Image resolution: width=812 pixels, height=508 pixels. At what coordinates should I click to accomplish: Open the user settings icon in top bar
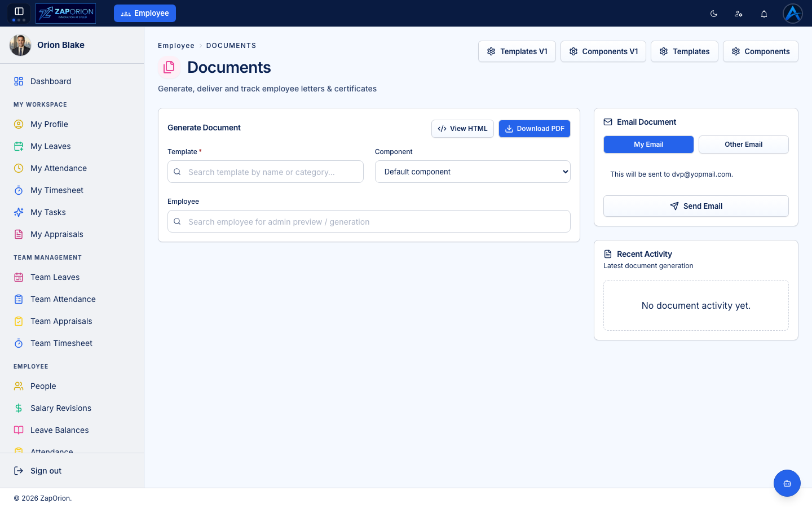[739, 14]
